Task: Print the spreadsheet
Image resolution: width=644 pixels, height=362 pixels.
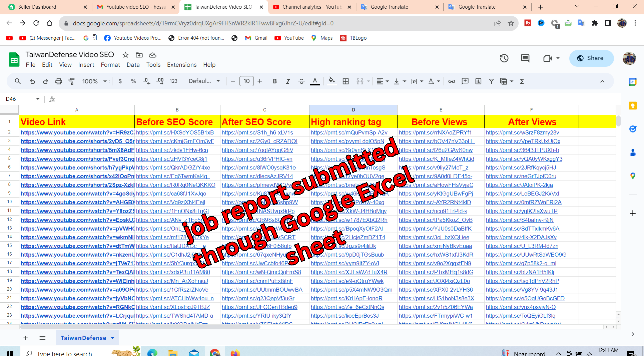Action: click(x=59, y=81)
